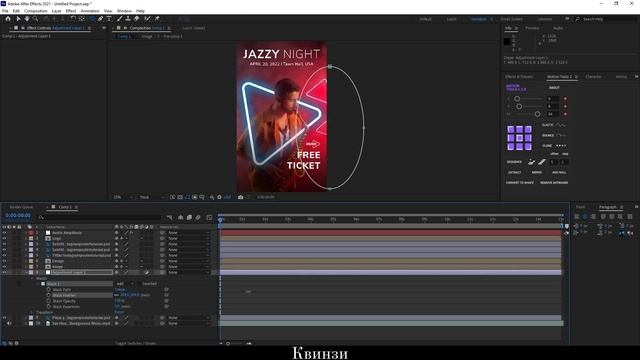Select the Brush tool
Screen dimensions: 640x360
(120, 19)
